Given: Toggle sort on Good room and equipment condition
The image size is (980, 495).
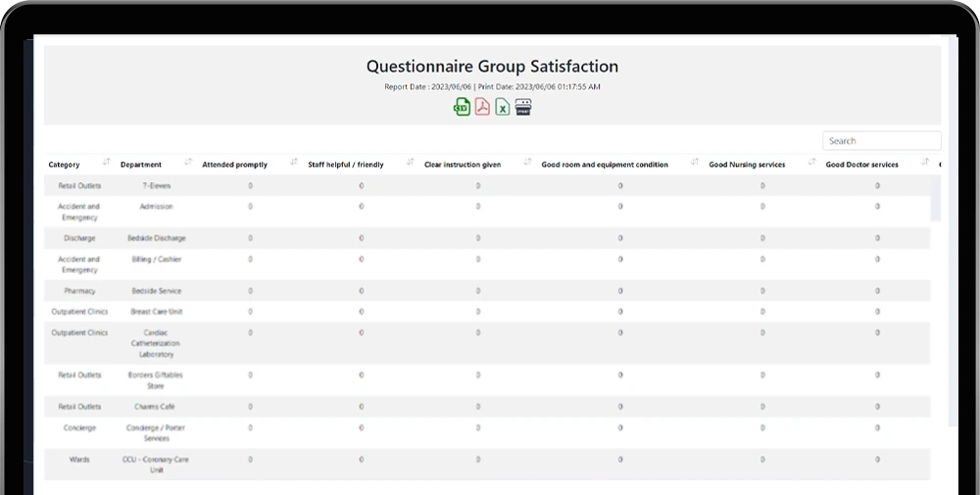Looking at the screenshot, I should pos(695,163).
